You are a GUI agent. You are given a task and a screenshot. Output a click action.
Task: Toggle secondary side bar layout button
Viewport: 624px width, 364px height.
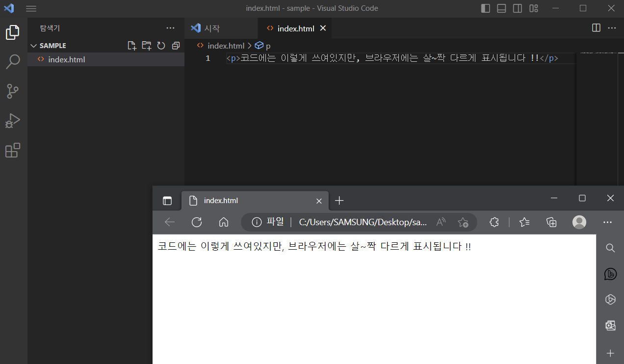coord(518,8)
